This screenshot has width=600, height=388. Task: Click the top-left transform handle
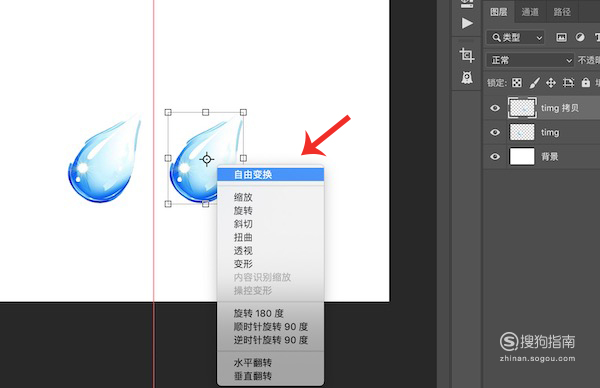(x=168, y=112)
